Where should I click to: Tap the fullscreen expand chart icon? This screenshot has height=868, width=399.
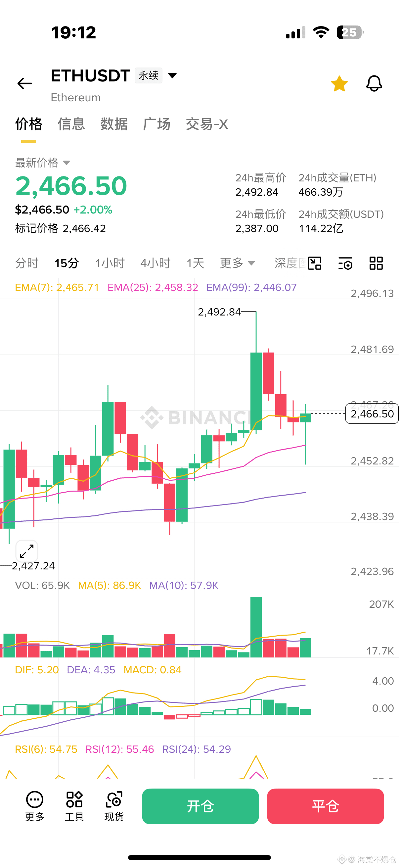[x=27, y=551]
